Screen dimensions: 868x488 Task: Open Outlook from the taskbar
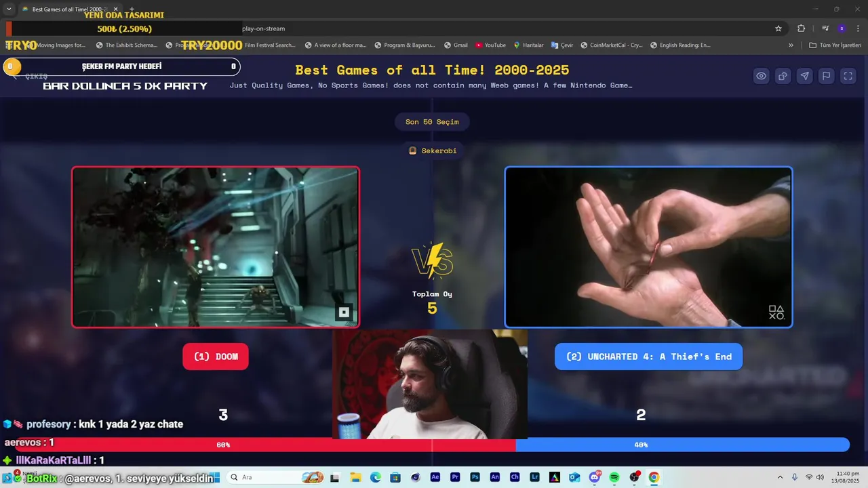click(574, 477)
